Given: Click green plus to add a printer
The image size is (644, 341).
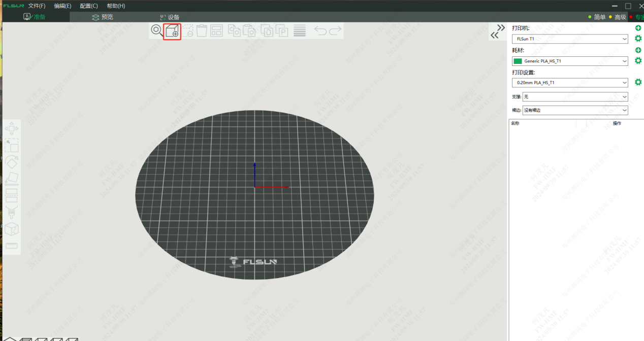Looking at the screenshot, I should [638, 28].
